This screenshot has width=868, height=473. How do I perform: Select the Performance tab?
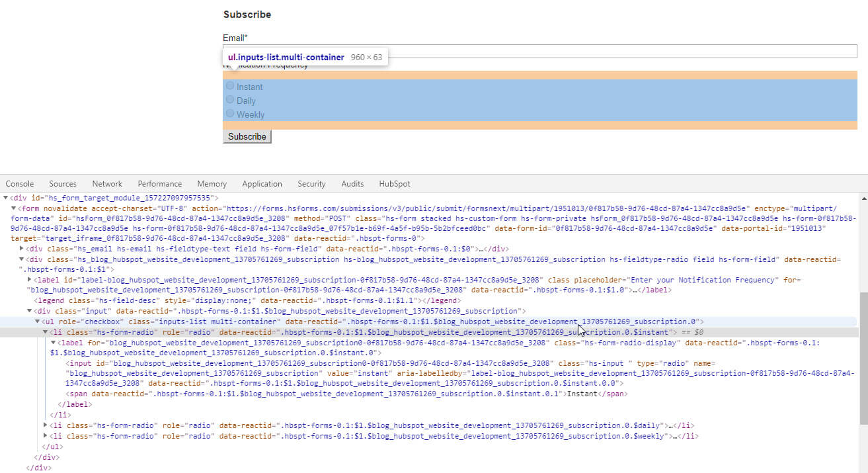(160, 183)
